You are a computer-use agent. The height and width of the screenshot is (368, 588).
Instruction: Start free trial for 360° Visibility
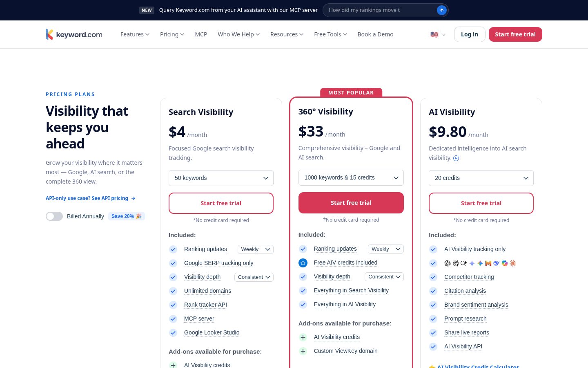(351, 203)
